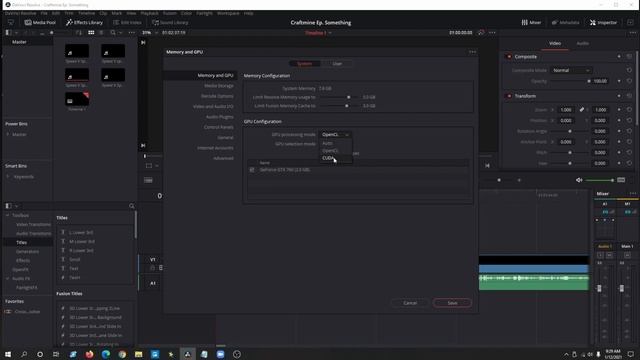Cancel the preferences dialog
Image resolution: width=640 pixels, height=360 pixels.
[x=410, y=303]
